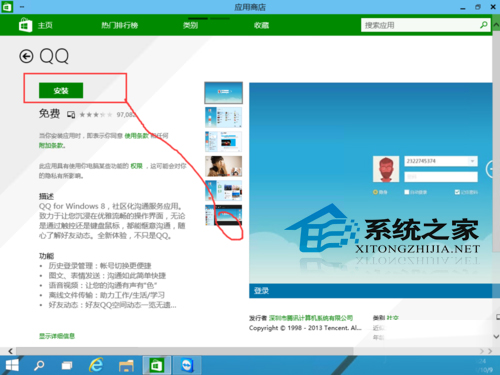Click the Store icon in the title bar

[x=7, y=7]
